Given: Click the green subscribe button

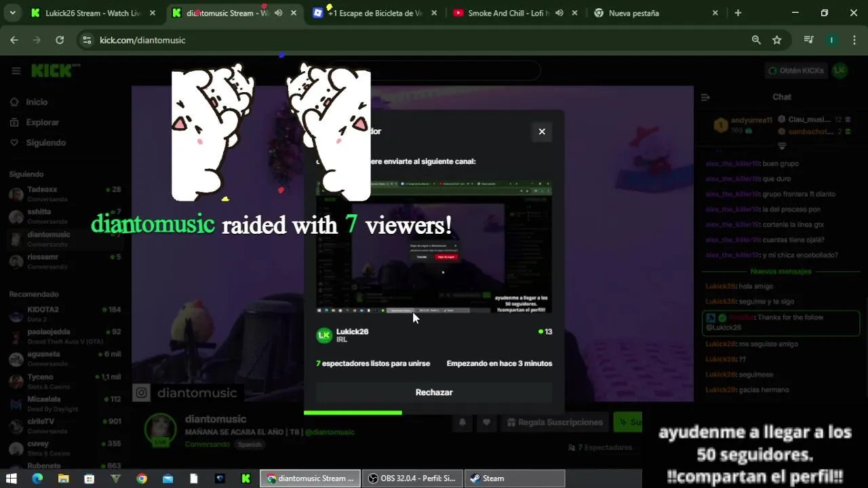Looking at the screenshot, I should coord(627,422).
